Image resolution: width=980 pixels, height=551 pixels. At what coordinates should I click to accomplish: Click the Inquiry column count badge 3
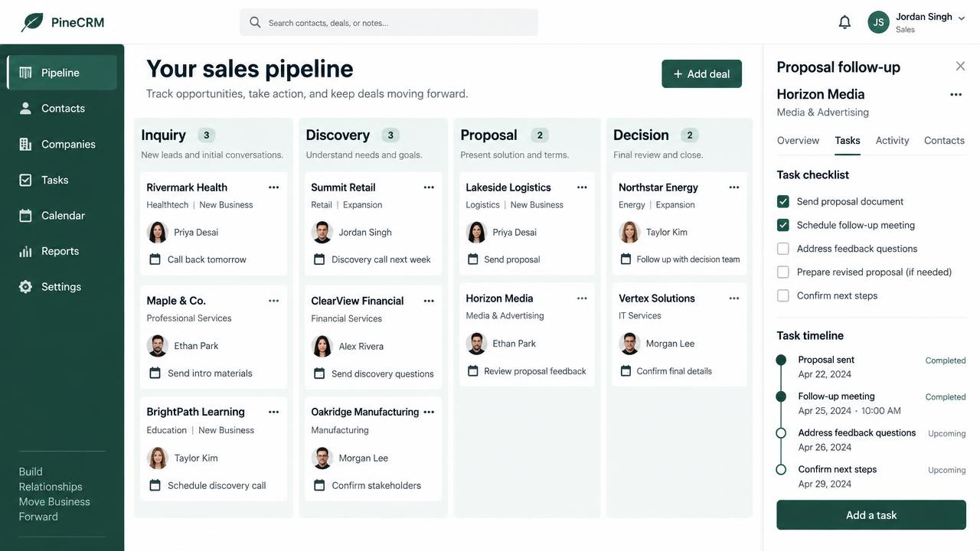pyautogui.click(x=206, y=135)
